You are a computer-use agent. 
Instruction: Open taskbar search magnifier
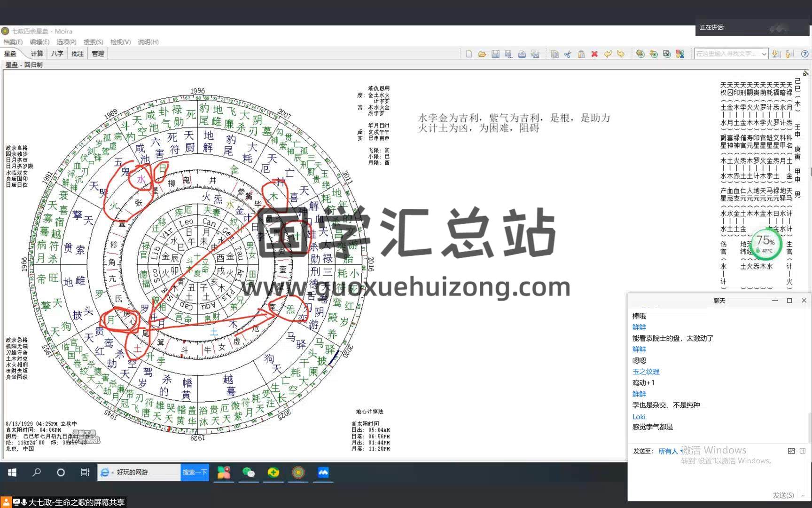36,472
